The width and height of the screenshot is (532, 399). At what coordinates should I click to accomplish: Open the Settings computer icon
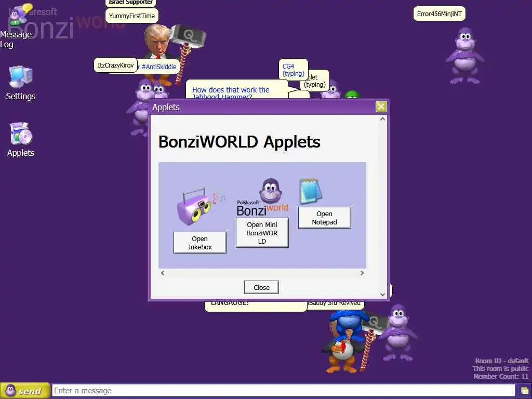point(21,77)
